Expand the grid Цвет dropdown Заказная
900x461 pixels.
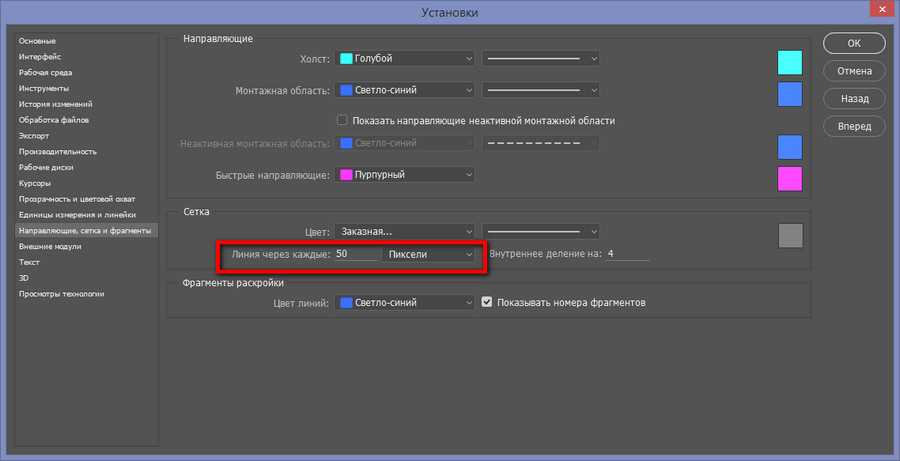pyautogui.click(x=405, y=231)
